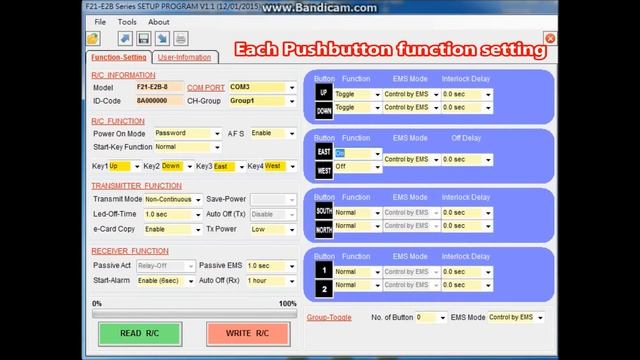The image size is (640, 360).
Task: Click the open folder toolbar icon
Action: [93, 38]
